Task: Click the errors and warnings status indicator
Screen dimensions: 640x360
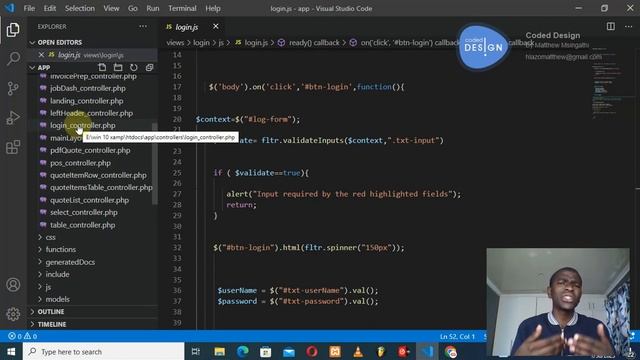Action: [22, 336]
